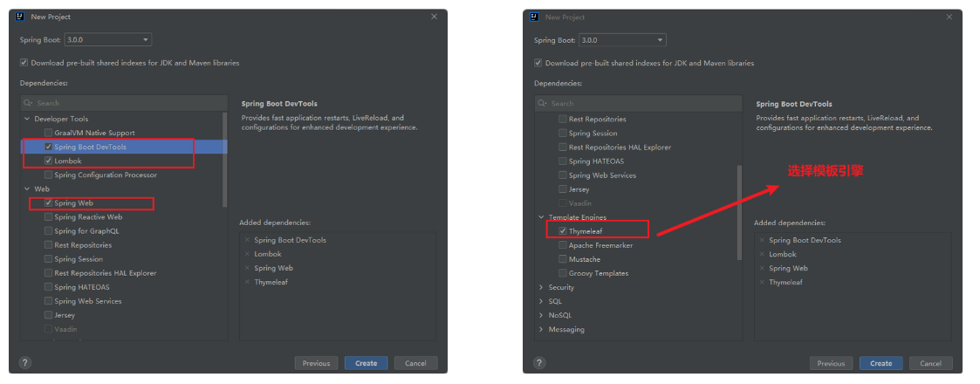The width and height of the screenshot is (980, 384).
Task: Click the Previous button in the left dialog
Action: [x=316, y=363]
